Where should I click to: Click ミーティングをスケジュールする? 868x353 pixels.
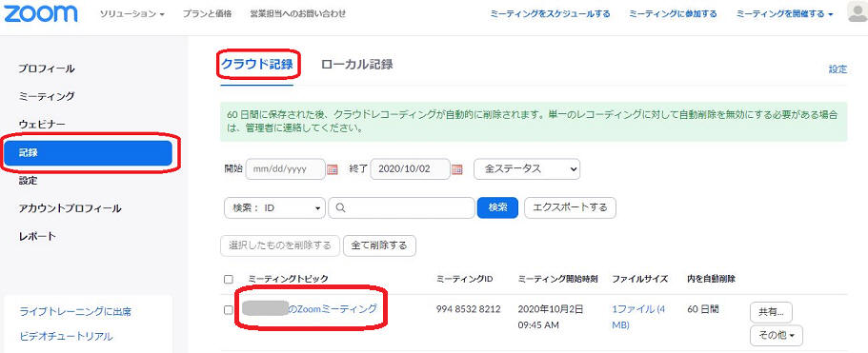(551, 14)
